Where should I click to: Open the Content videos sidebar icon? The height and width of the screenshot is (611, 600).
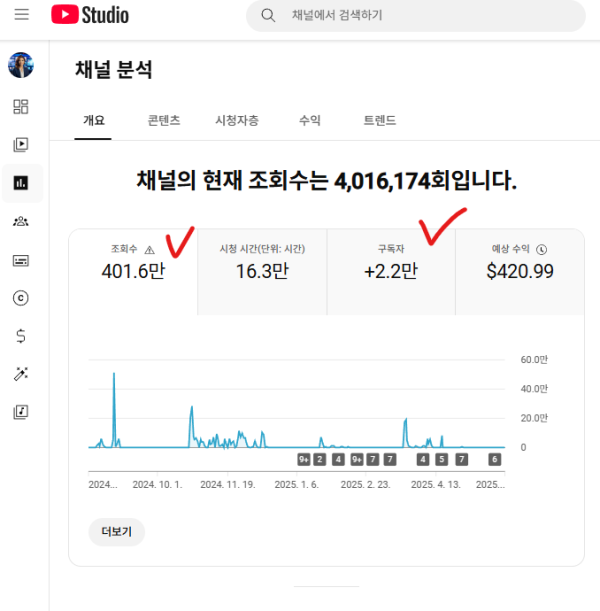[21, 145]
